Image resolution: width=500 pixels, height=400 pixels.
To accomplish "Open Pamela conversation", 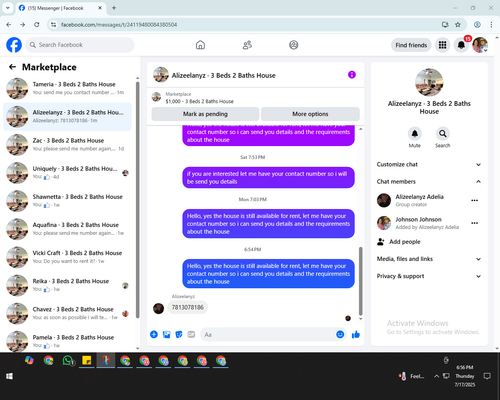I will 67,341.
